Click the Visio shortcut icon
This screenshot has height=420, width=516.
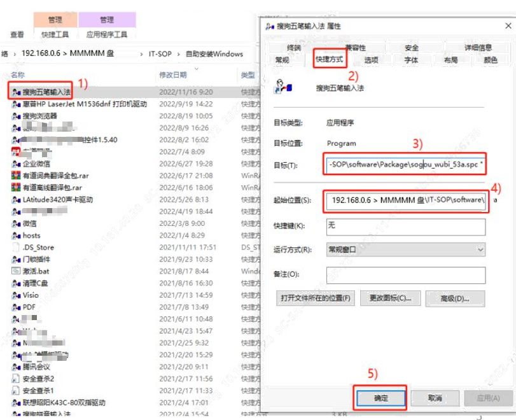pyautogui.click(x=16, y=295)
